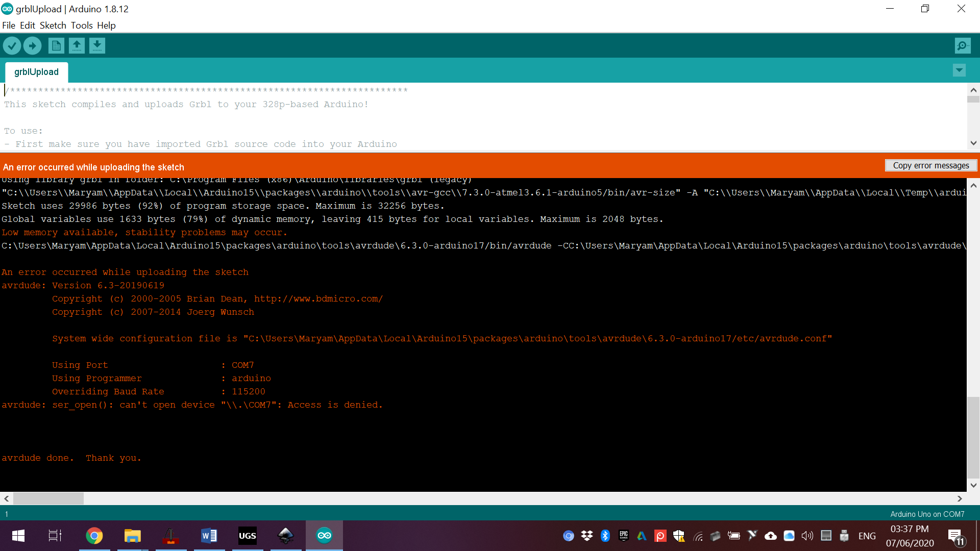
Task: Open the File menu
Action: click(x=9, y=25)
